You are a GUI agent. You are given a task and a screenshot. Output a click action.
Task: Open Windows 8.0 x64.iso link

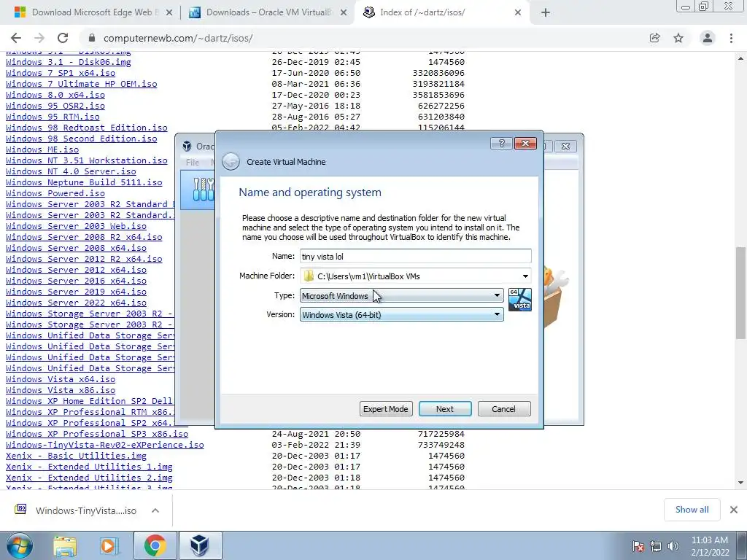(55, 95)
